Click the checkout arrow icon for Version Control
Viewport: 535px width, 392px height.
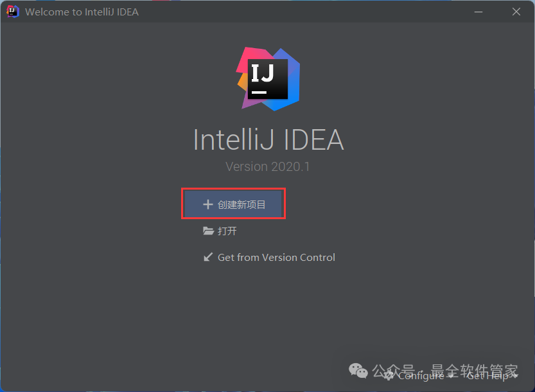(208, 257)
